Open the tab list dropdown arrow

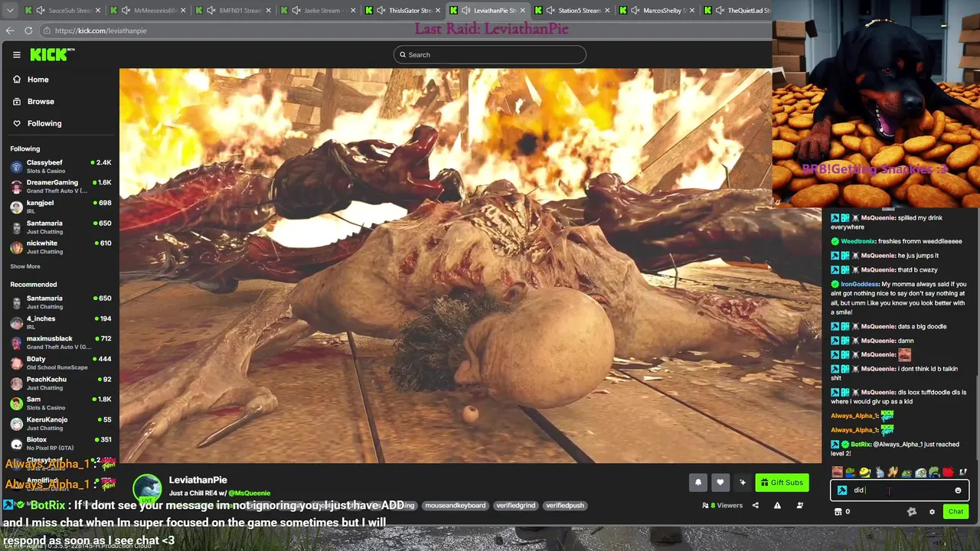pos(8,11)
